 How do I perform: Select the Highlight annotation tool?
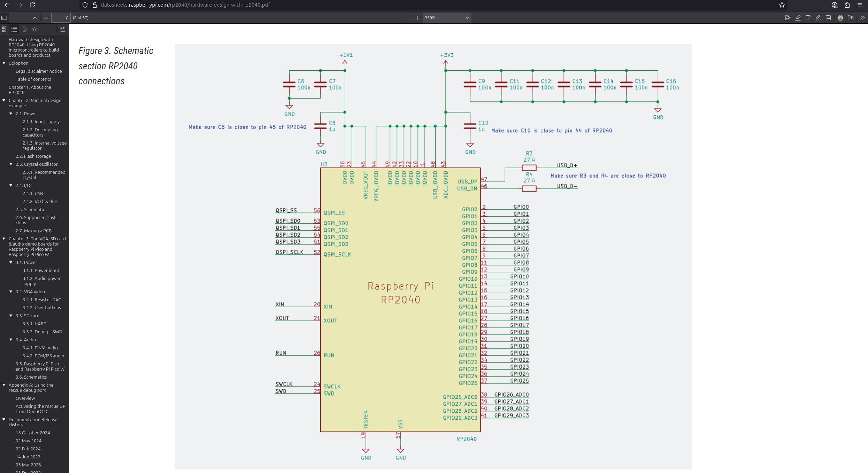point(798,18)
